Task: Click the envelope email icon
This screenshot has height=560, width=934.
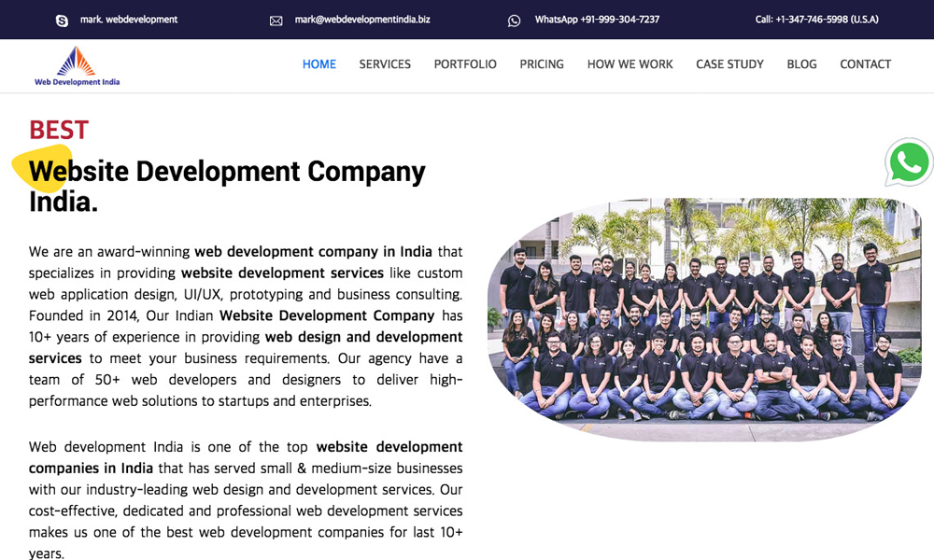Action: tap(276, 21)
